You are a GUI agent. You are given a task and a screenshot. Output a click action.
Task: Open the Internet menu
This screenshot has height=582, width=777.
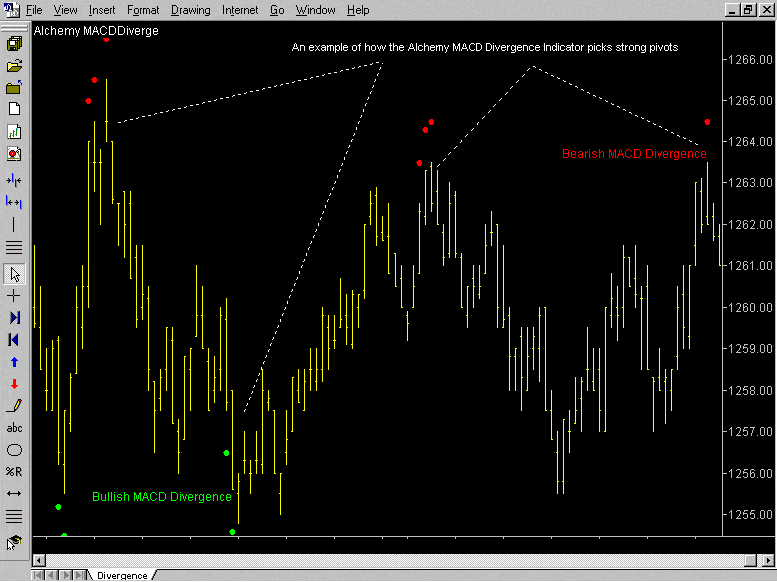(240, 10)
